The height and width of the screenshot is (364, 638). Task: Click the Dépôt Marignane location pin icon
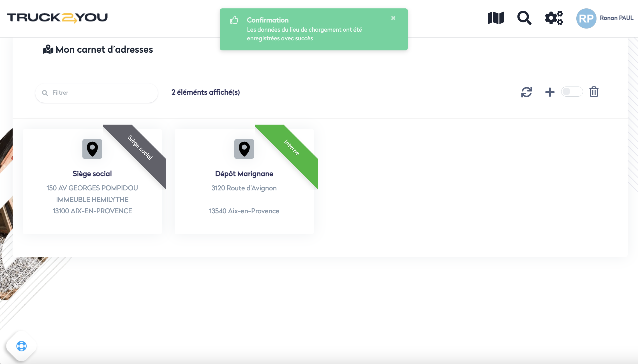244,149
